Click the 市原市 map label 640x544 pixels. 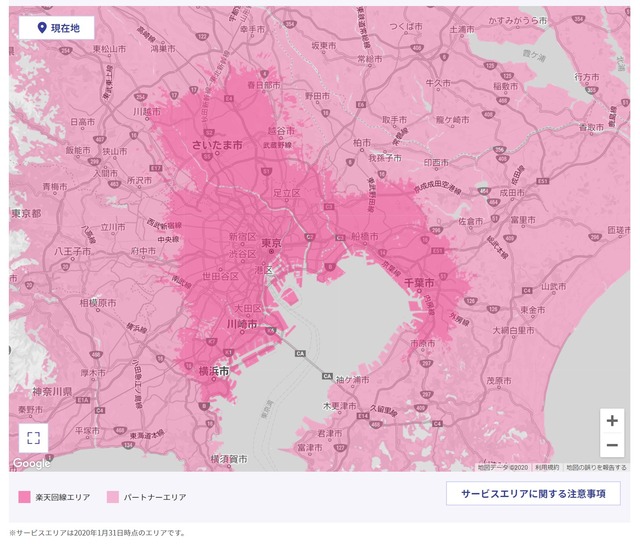click(423, 343)
